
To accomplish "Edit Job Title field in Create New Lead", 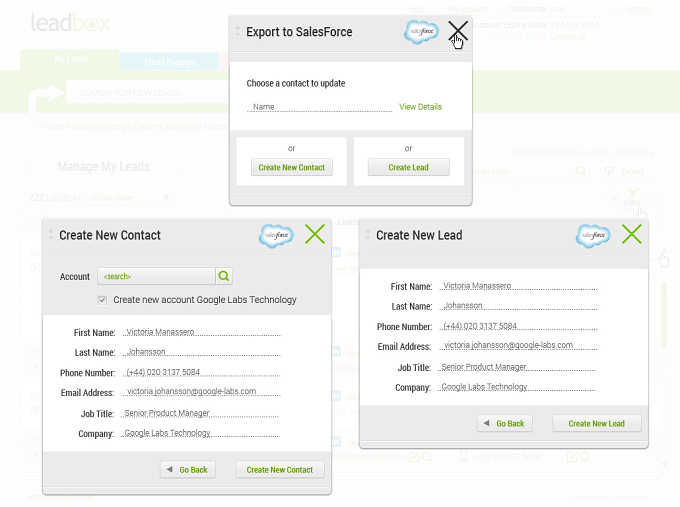I will 517,367.
